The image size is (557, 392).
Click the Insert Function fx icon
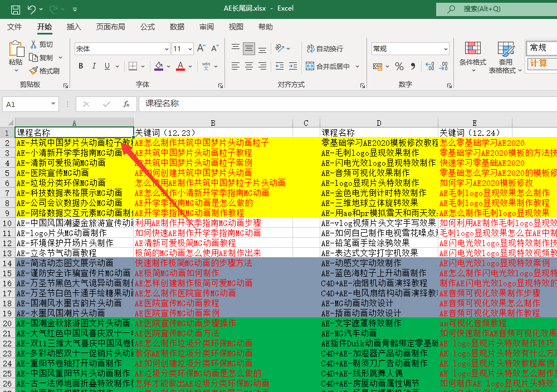(x=126, y=104)
